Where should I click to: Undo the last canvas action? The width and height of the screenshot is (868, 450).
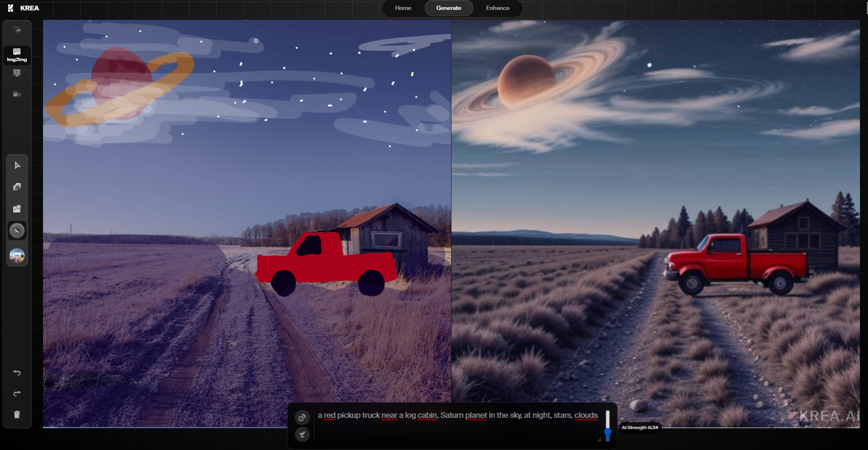click(x=17, y=373)
